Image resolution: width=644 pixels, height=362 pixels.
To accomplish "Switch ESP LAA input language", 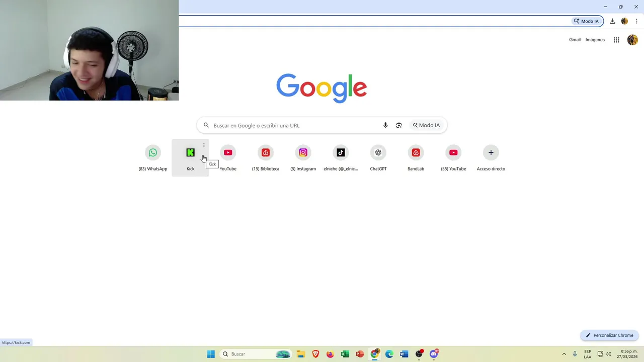I will (x=588, y=354).
